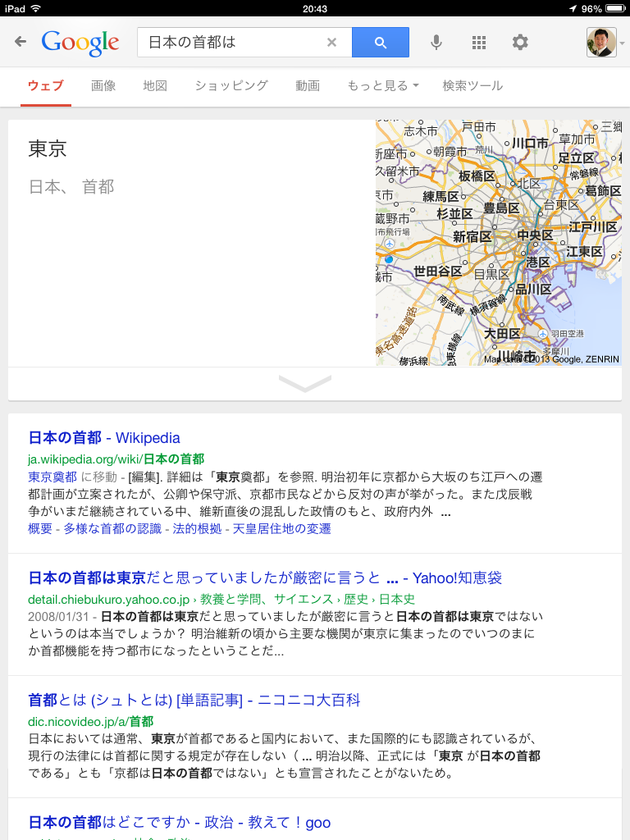Start voice search with the microphone
The width and height of the screenshot is (630, 840).
pos(436,43)
